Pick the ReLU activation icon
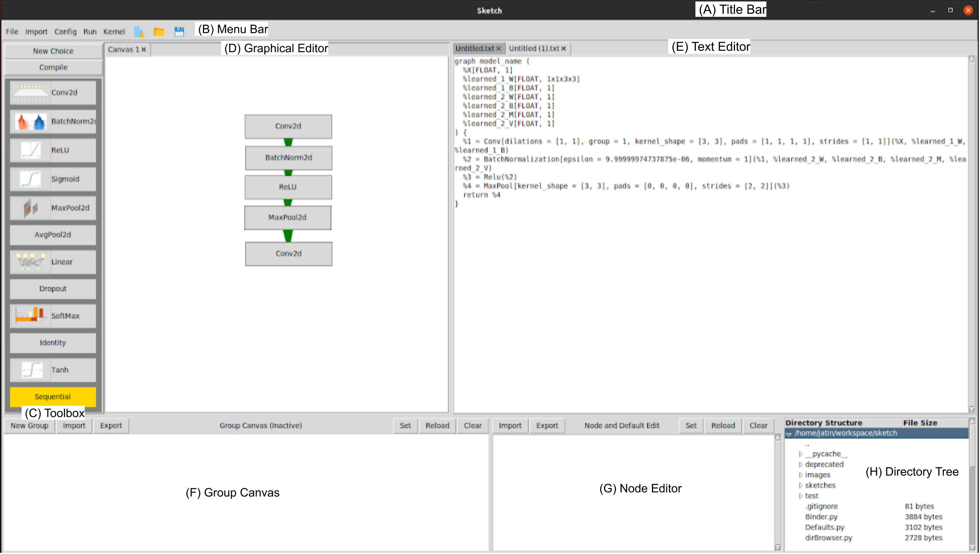Image resolution: width=980 pixels, height=554 pixels. [x=31, y=150]
